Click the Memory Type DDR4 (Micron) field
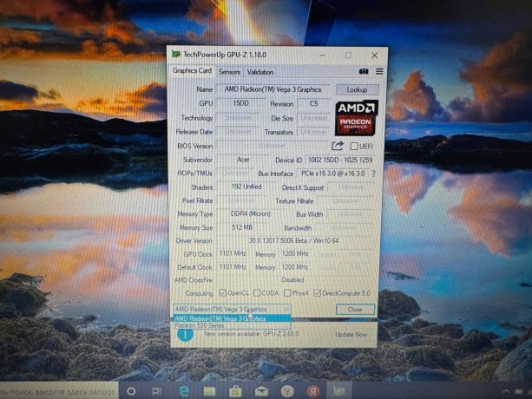 (x=251, y=214)
